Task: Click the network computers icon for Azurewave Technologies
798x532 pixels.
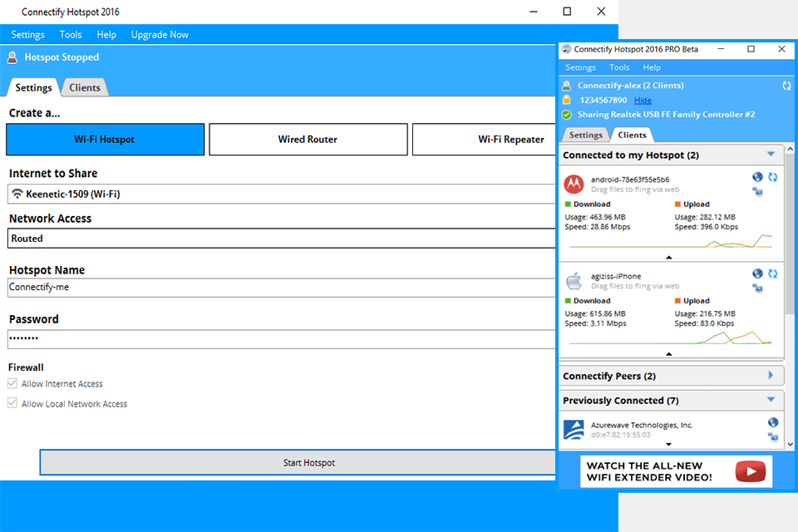Action: click(773, 436)
